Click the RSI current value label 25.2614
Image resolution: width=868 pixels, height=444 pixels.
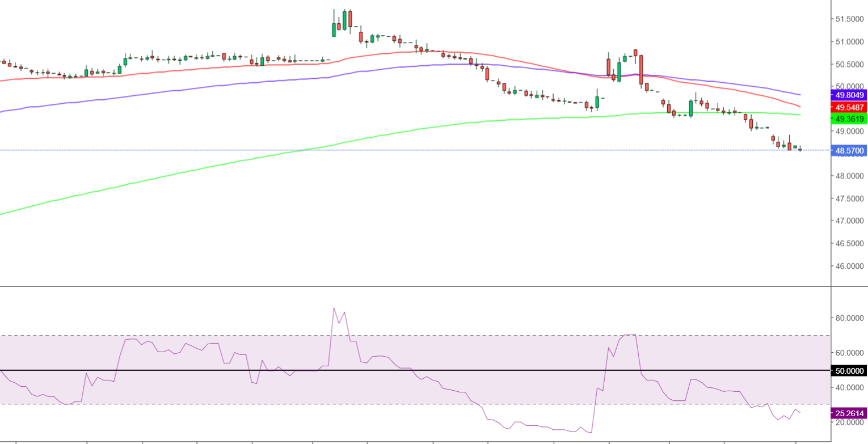click(848, 413)
